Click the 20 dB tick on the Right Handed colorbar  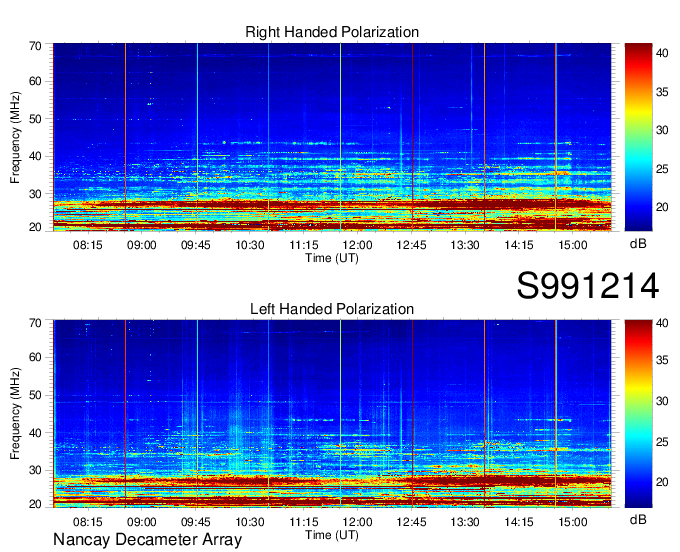[662, 207]
